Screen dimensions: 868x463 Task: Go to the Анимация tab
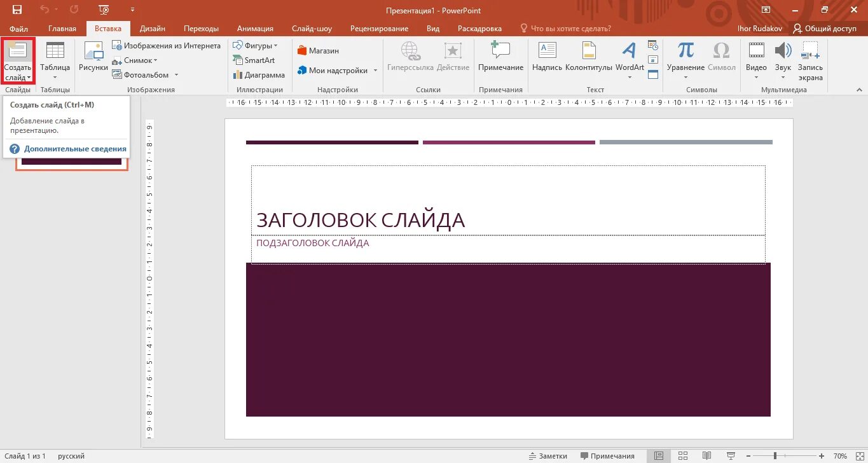coord(255,29)
